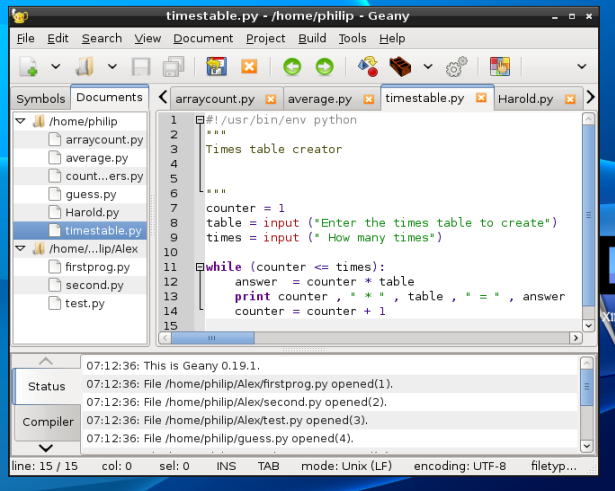Open the Search menu
615x491 pixels.
click(102, 38)
